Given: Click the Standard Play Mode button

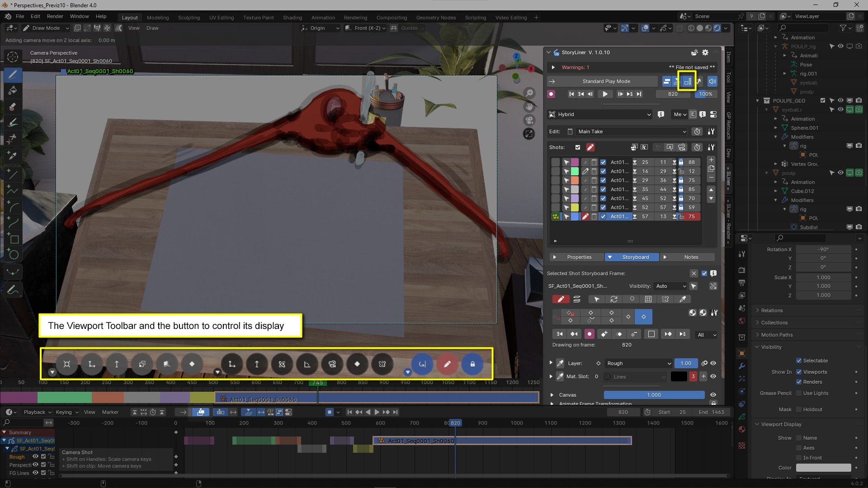Looking at the screenshot, I should pyautogui.click(x=606, y=81).
